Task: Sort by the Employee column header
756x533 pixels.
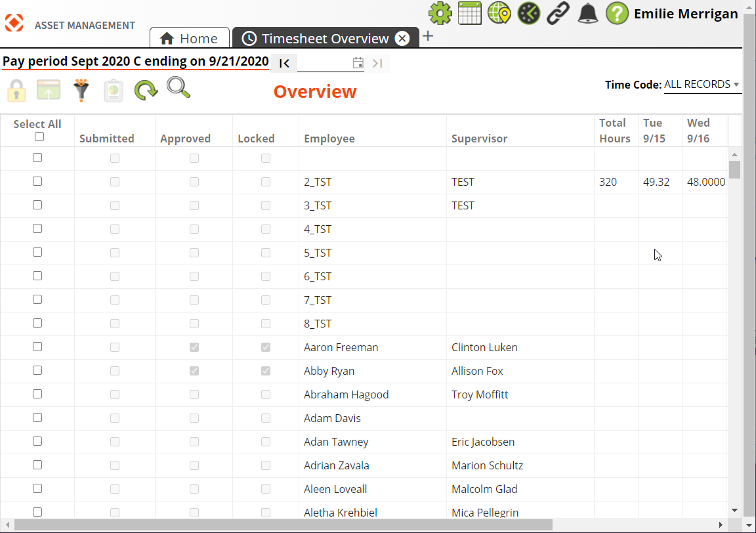Action: click(x=329, y=139)
